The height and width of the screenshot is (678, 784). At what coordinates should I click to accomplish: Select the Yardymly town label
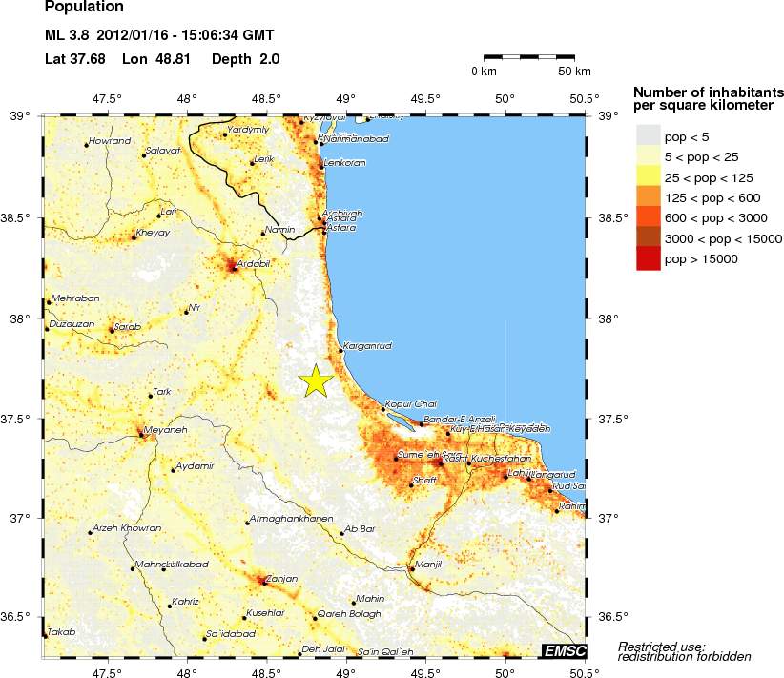[x=248, y=130]
